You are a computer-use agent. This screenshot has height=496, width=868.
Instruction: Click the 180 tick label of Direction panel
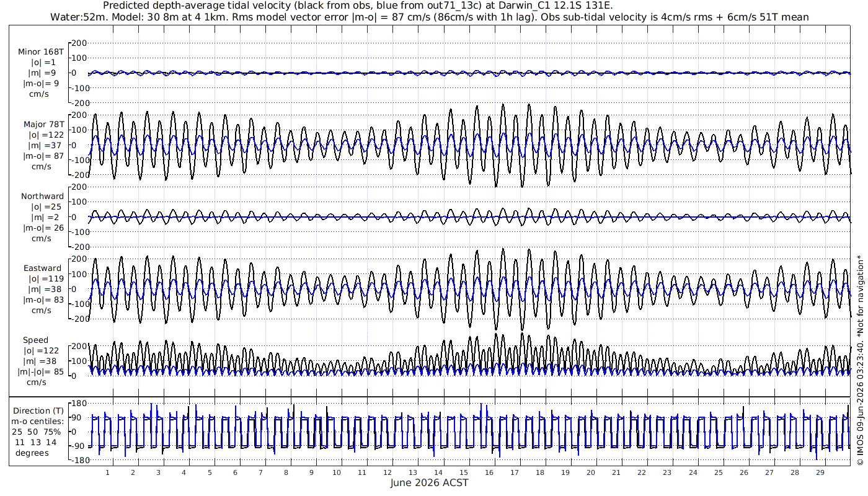(77, 404)
